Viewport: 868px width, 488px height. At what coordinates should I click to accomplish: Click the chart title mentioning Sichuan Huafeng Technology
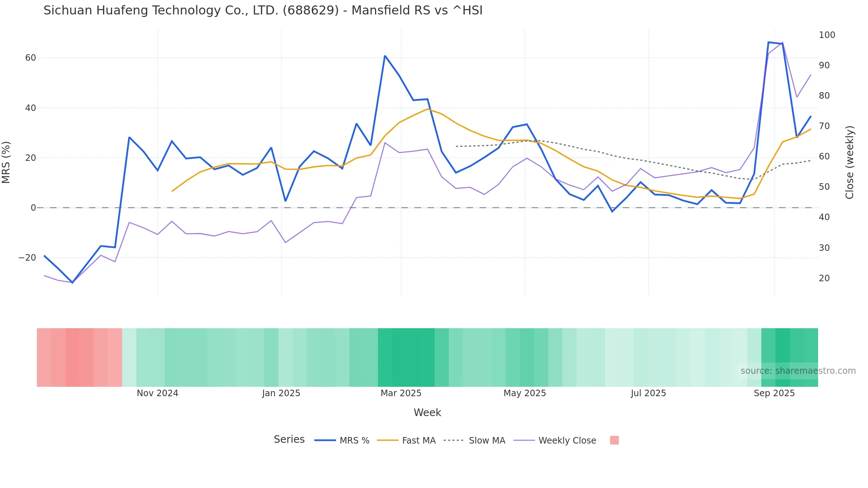(x=263, y=10)
